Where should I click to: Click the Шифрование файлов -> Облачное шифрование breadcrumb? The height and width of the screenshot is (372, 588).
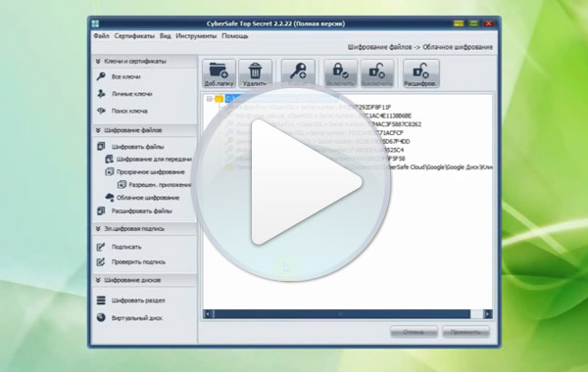pos(420,47)
